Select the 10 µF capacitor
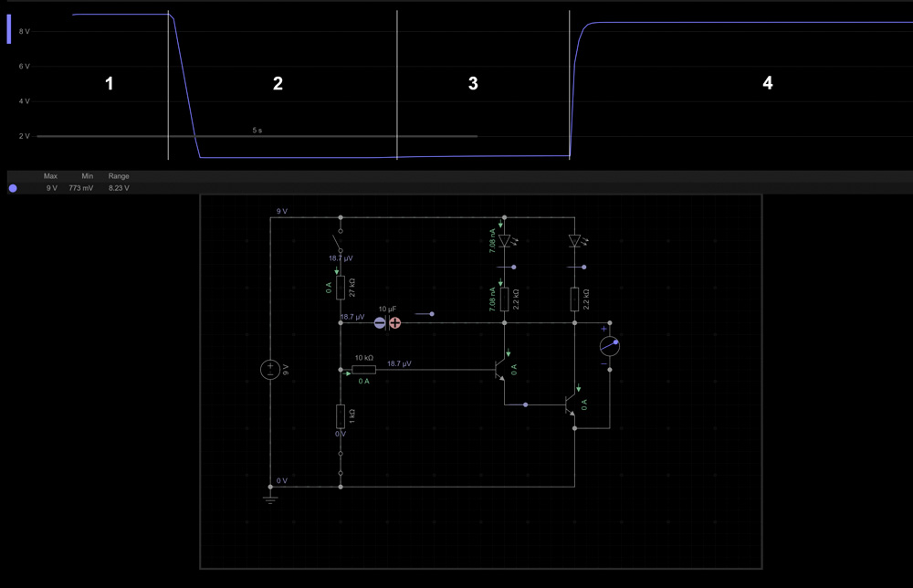Viewport: 913px width, 588px height. click(x=387, y=322)
